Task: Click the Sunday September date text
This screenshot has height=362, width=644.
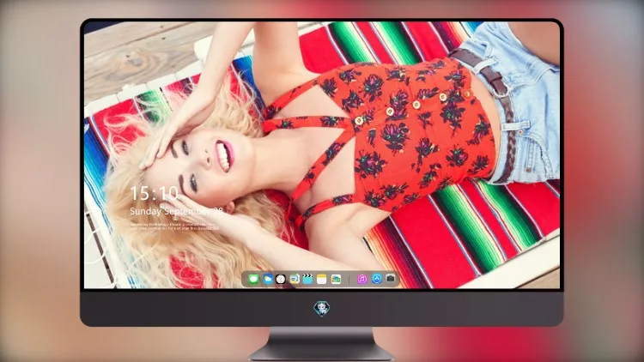Action: pos(177,211)
